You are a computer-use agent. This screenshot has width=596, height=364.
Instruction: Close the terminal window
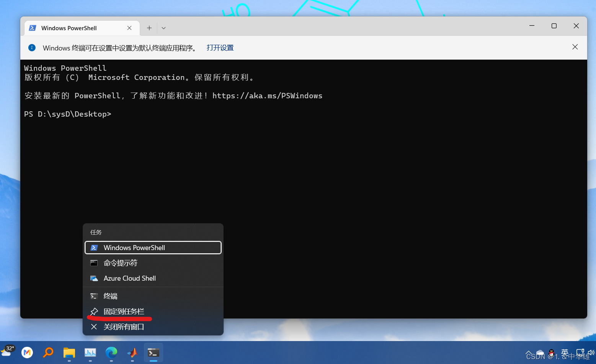tap(576, 26)
